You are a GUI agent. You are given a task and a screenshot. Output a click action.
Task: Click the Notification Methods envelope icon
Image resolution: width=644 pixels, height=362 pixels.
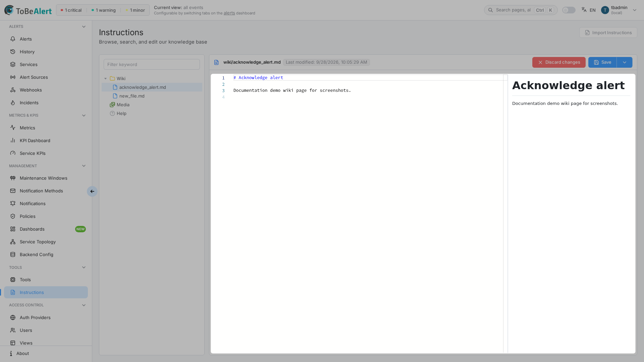point(13,191)
